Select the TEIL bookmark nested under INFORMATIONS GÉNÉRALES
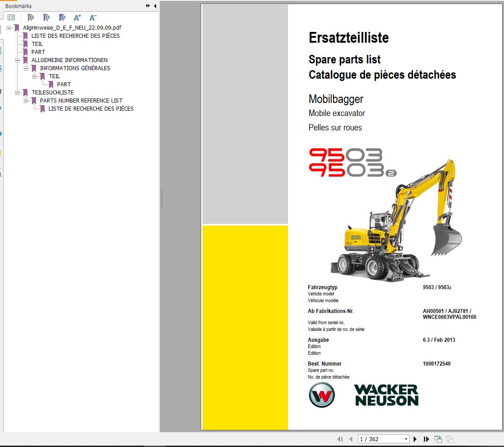The width and height of the screenshot is (504, 447). [x=54, y=76]
